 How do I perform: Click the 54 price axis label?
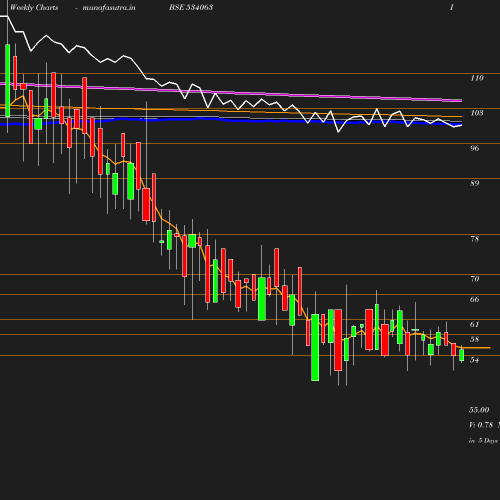(475, 360)
